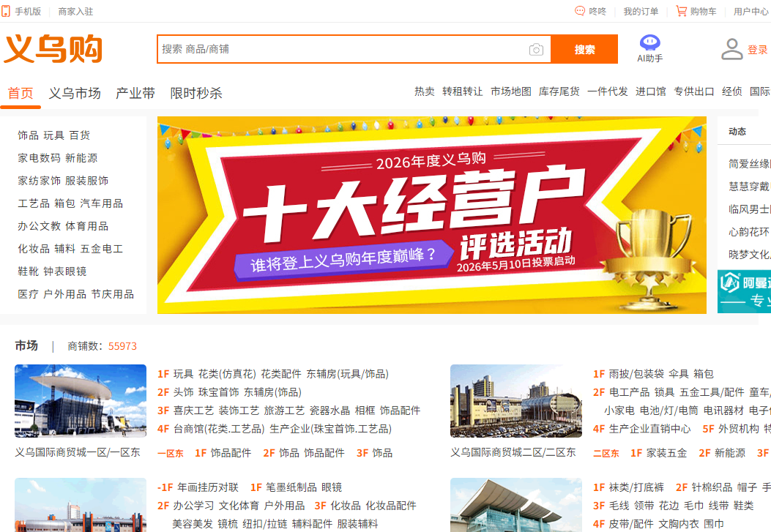Click the 十大经营户 banner
Screen dimensions: 771x532
pyautogui.click(x=432, y=215)
